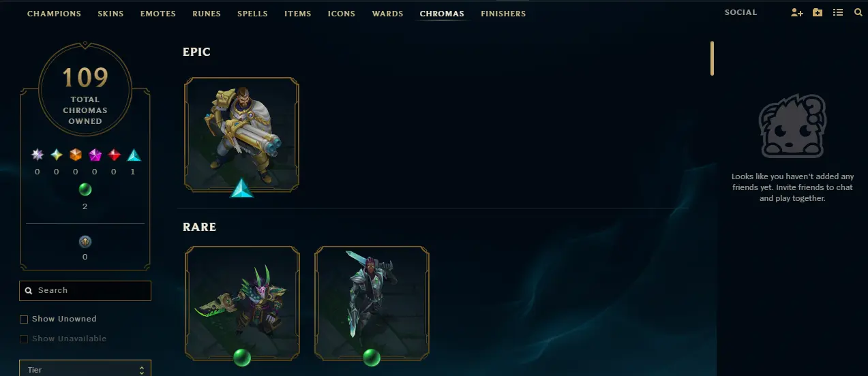This screenshot has width=868, height=376.
Task: Open the Finishers tab
Action: click(x=503, y=14)
